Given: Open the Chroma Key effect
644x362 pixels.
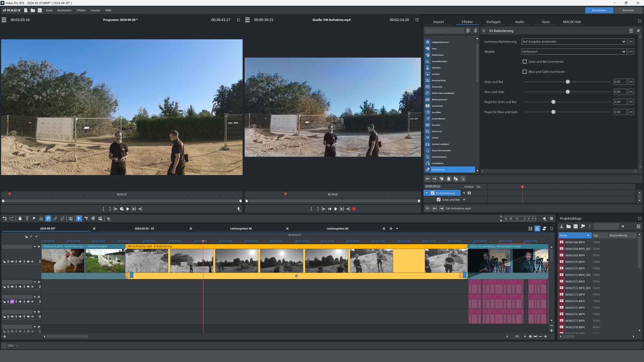Looking at the screenshot, I should [437, 87].
